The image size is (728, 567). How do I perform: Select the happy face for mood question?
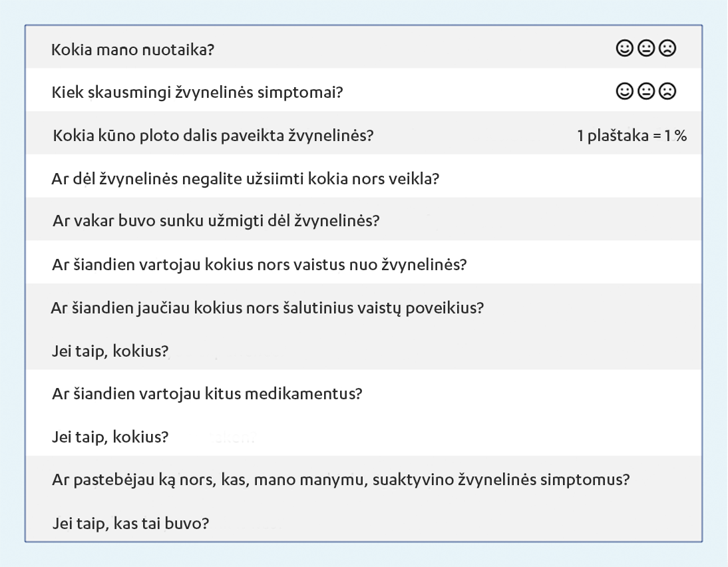pyautogui.click(x=624, y=49)
